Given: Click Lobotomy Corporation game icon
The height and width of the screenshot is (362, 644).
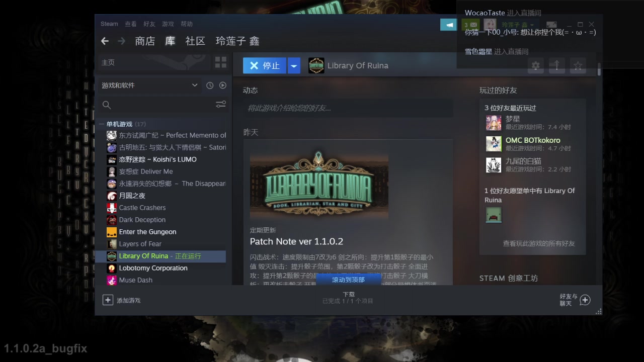Looking at the screenshot, I should (x=112, y=268).
